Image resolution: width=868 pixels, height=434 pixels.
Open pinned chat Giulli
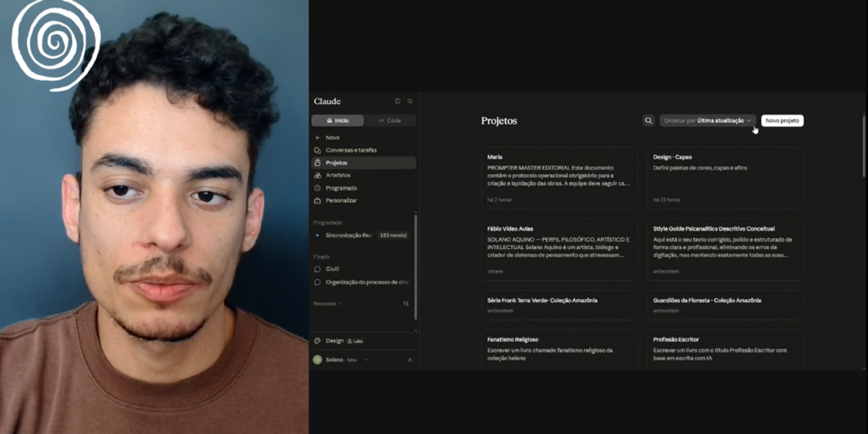coord(362,269)
